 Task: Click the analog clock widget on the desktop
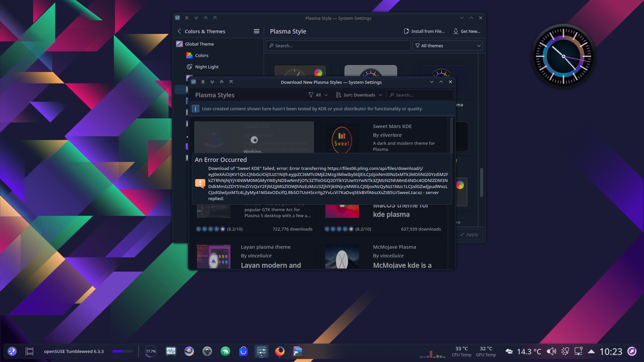[563, 56]
